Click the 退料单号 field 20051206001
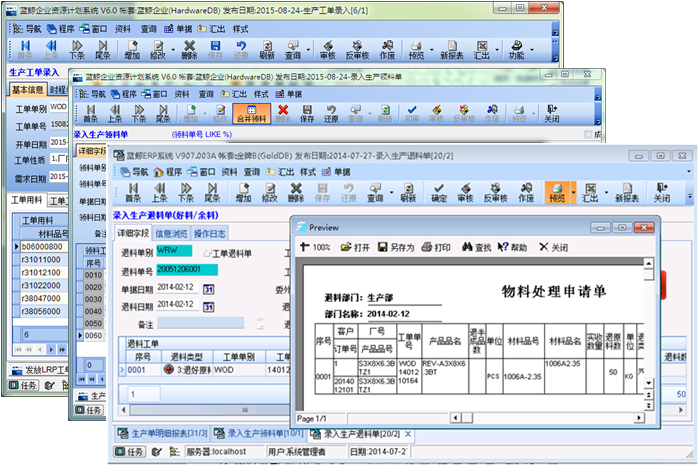 pyautogui.click(x=187, y=270)
